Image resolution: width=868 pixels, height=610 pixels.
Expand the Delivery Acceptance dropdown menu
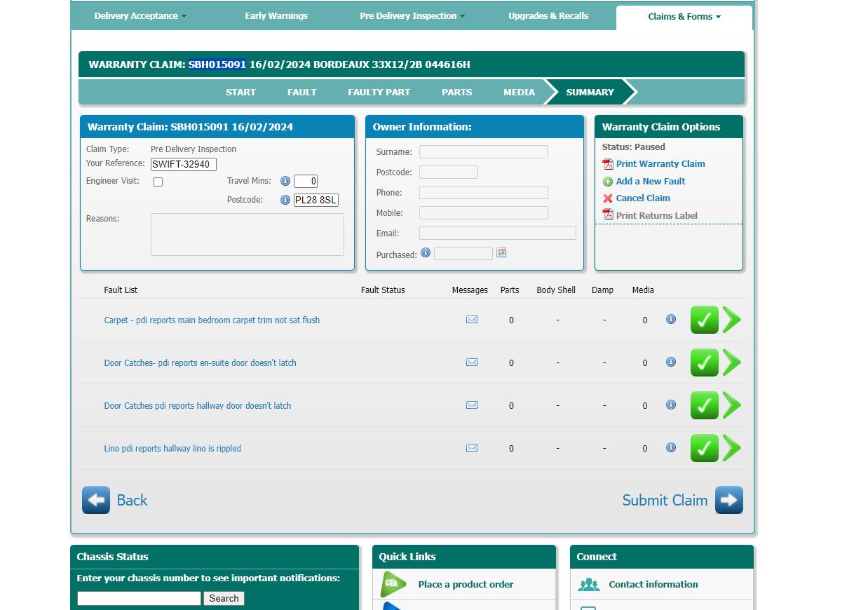coord(140,16)
